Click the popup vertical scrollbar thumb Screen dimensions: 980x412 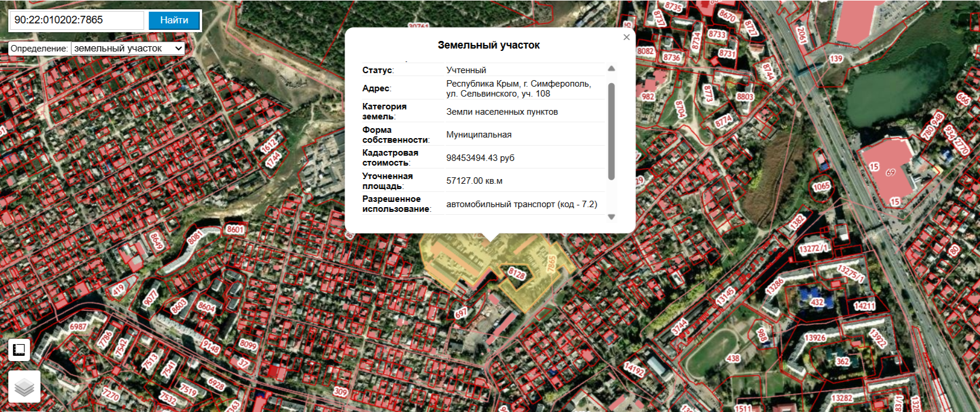tap(611, 131)
